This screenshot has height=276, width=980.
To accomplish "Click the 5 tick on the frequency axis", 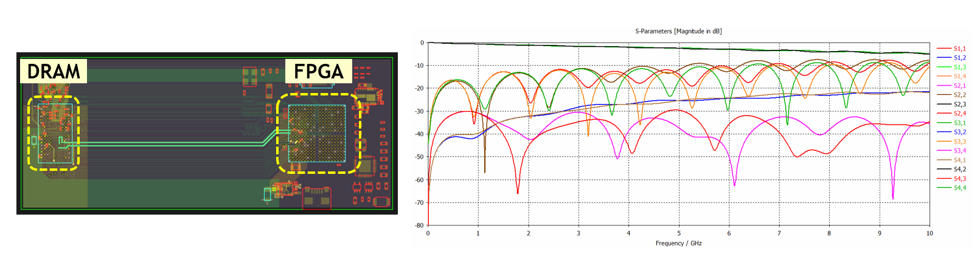I will tap(679, 233).
